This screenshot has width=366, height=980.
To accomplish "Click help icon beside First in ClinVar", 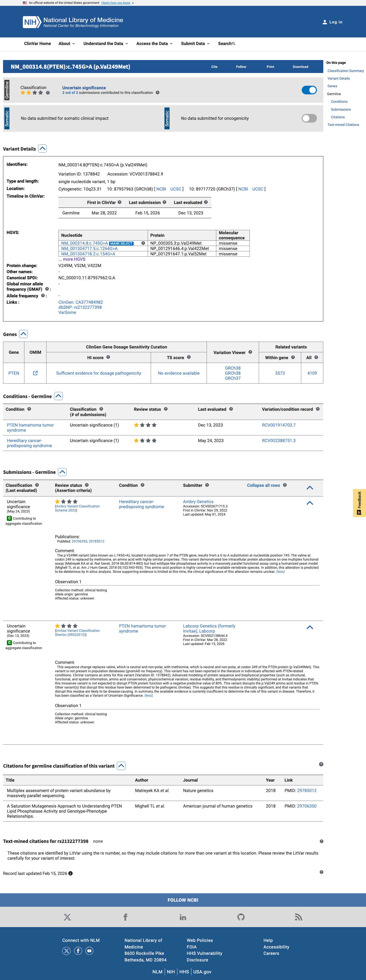I will [x=119, y=202].
